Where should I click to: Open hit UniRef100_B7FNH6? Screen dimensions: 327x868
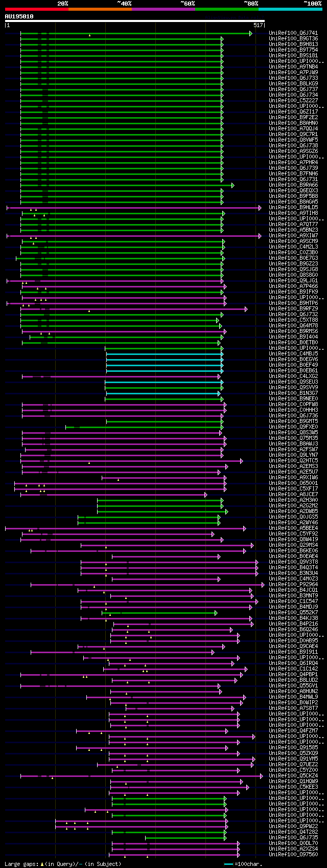point(293,174)
